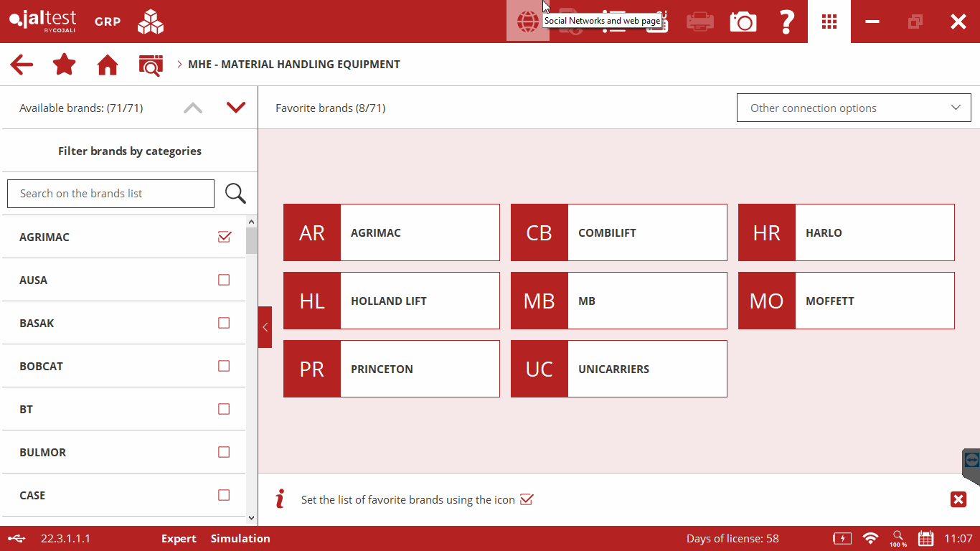This screenshot has height=551, width=980.
Task: Click the AR tile icon for Agrimac
Action: click(312, 232)
